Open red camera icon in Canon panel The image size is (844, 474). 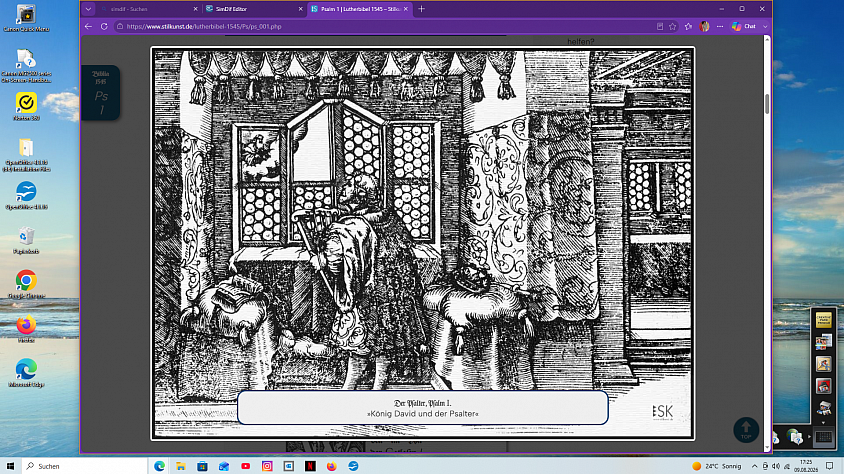(824, 386)
